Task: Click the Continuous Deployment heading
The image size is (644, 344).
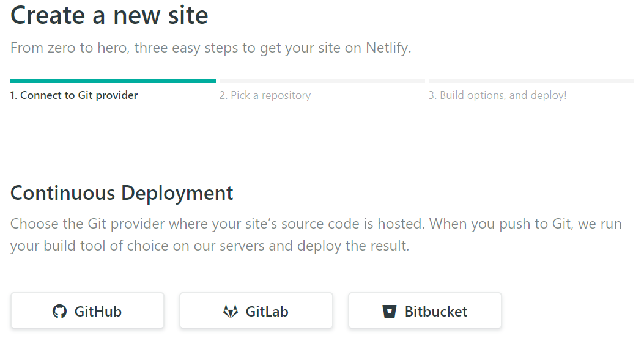Action: coord(122,193)
